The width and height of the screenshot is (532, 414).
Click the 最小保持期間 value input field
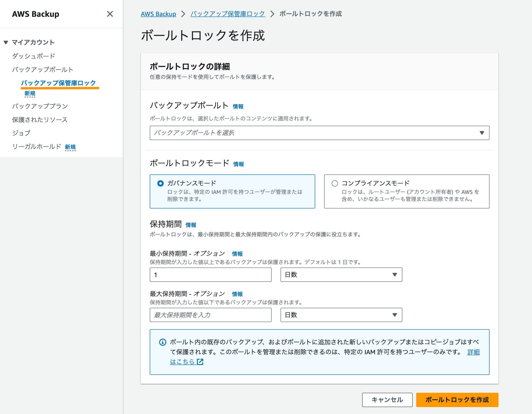point(211,275)
